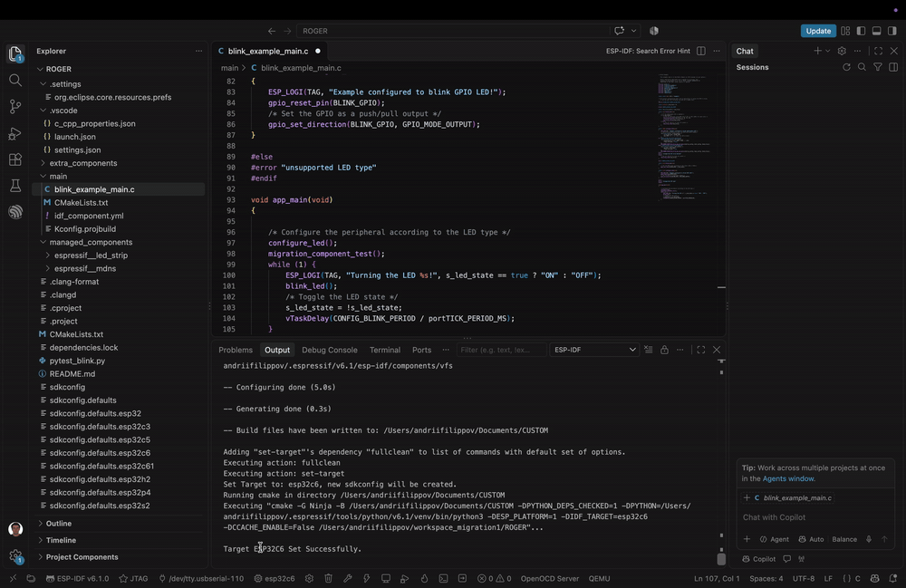The height and width of the screenshot is (588, 906).
Task: Open the Extensions view
Action: click(15, 159)
